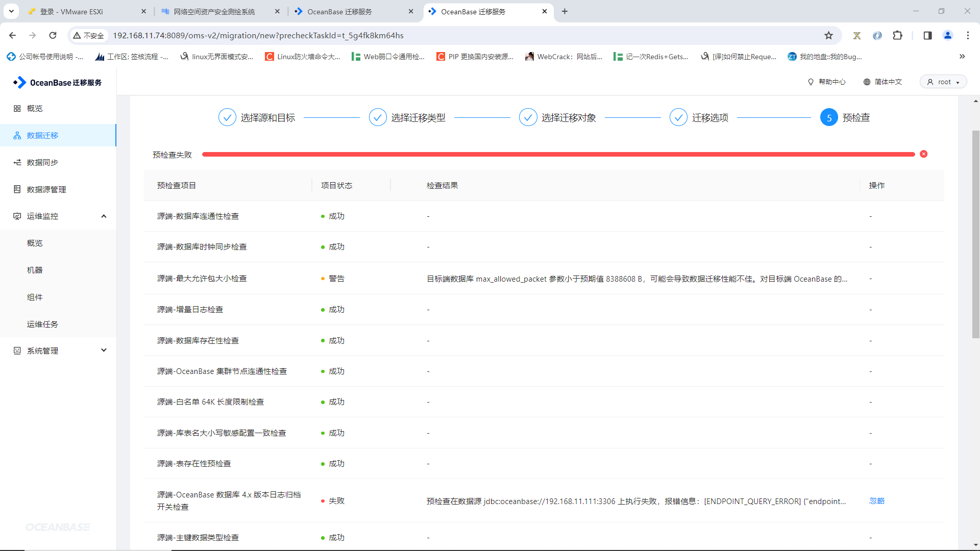980x551 pixels.
Task: Click the scrollbar down arrow
Action: 975,545
